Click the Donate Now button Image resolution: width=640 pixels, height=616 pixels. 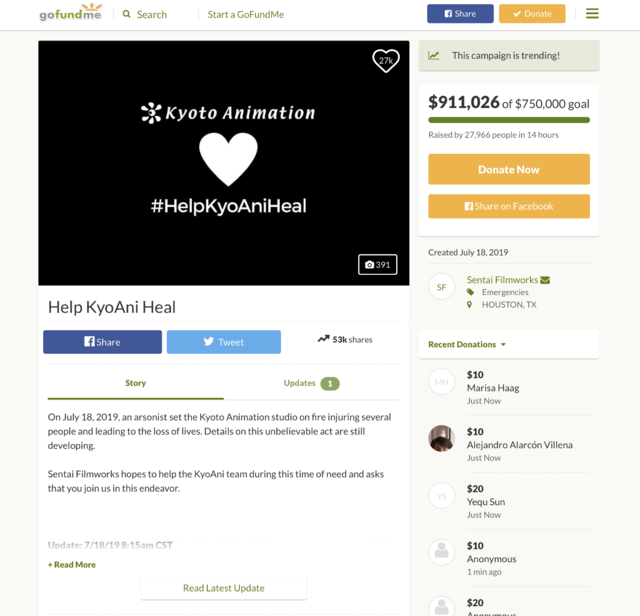tap(509, 169)
